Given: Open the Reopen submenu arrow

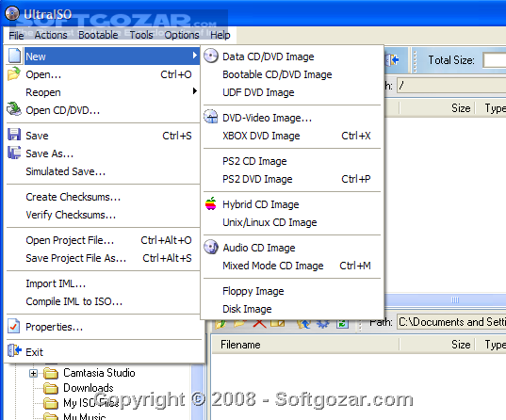Looking at the screenshot, I should pos(195,91).
